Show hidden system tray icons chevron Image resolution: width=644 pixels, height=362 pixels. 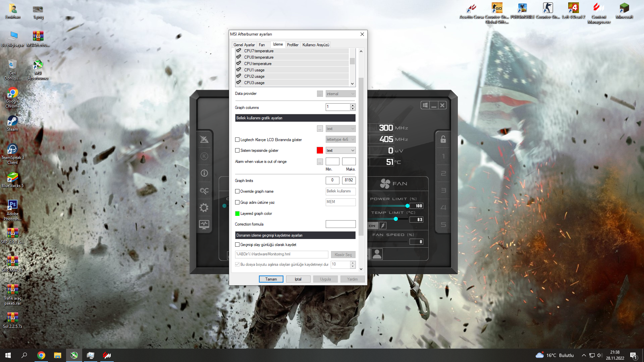(x=584, y=355)
